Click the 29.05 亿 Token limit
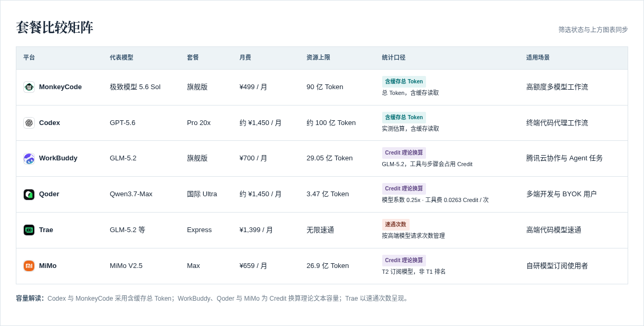Image resolution: width=644 pixels, height=326 pixels. (329, 158)
